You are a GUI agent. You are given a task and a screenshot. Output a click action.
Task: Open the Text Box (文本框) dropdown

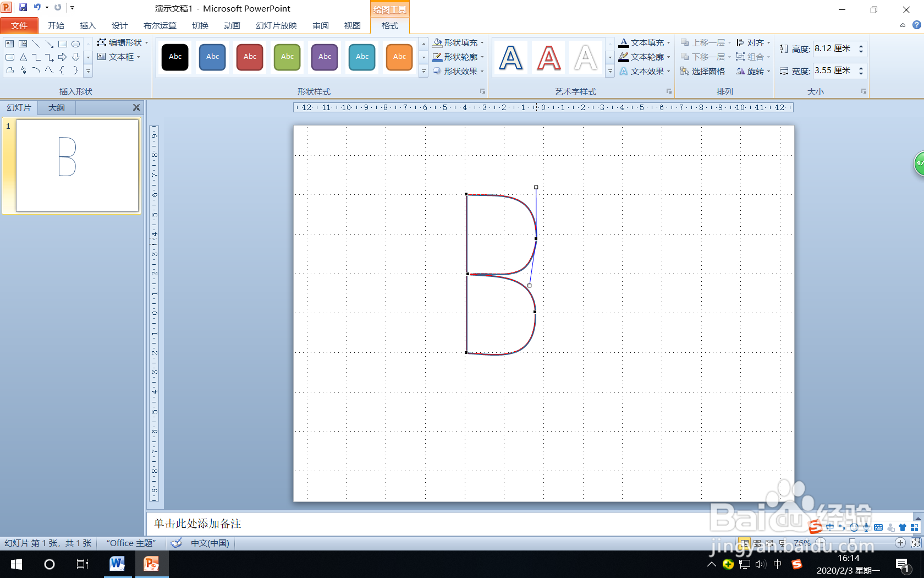pyautogui.click(x=119, y=57)
